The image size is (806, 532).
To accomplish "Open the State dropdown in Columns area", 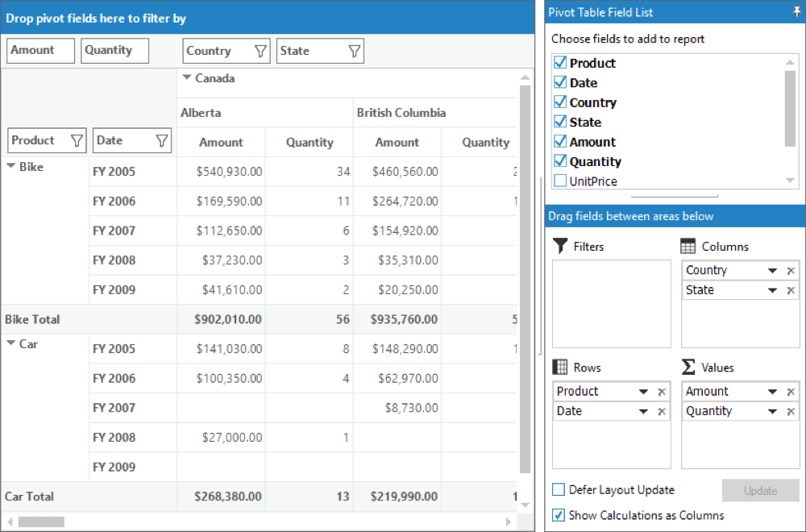I will [772, 290].
